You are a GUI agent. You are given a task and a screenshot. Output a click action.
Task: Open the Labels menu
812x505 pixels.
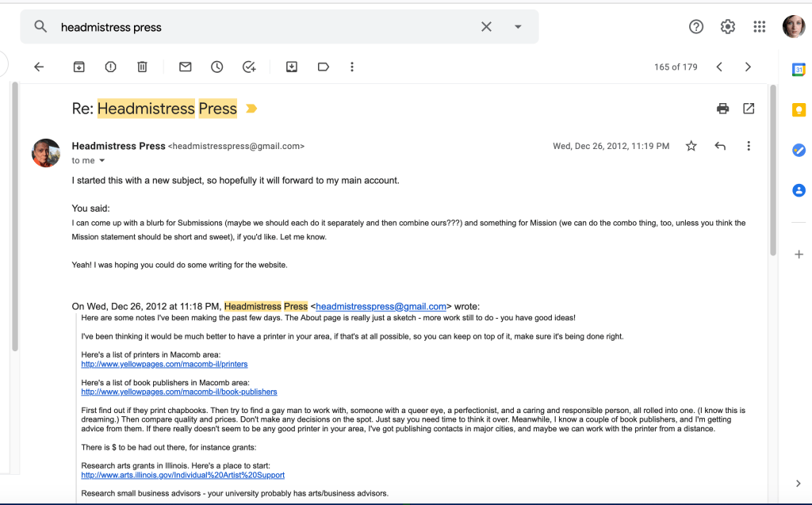coord(323,67)
